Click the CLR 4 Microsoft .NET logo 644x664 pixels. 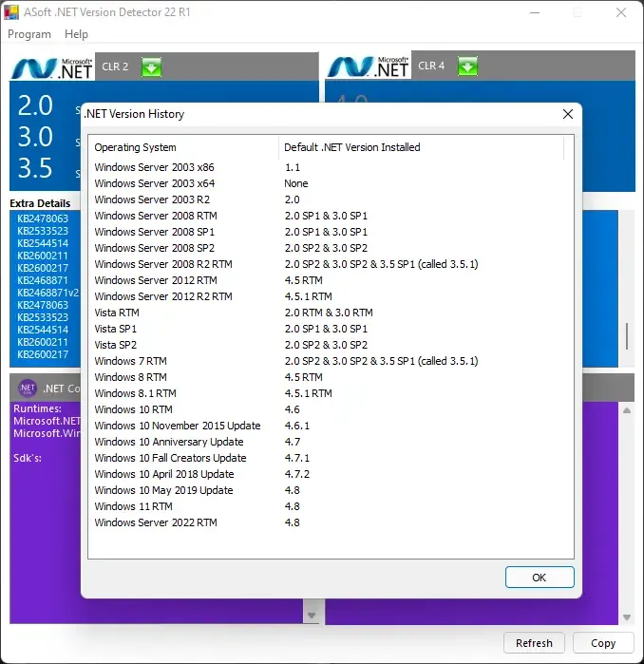[368, 66]
